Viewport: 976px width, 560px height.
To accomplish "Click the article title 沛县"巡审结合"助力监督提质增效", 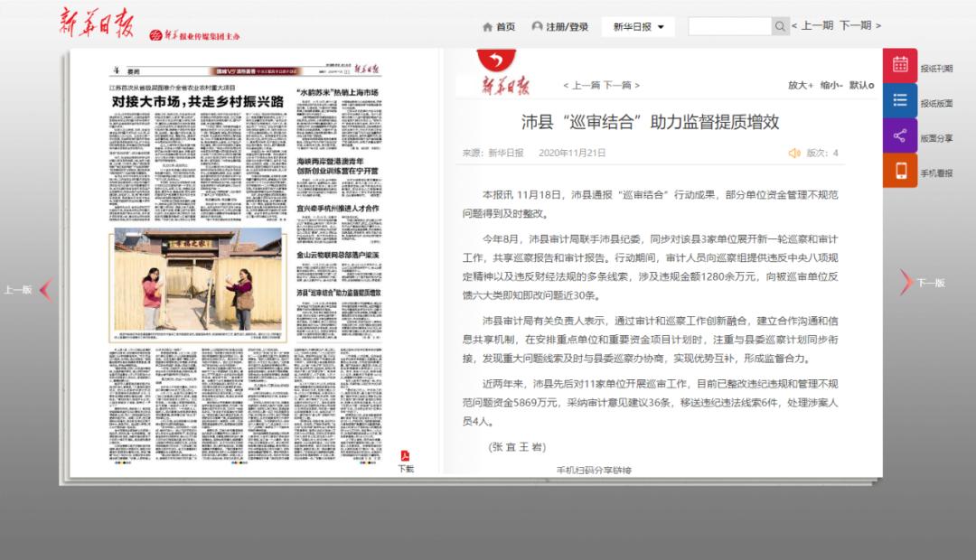I will [x=651, y=122].
